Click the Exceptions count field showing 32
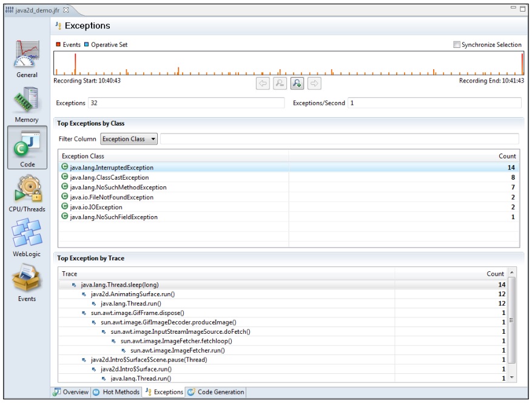Viewport: 532px width, 403px height. click(x=186, y=103)
